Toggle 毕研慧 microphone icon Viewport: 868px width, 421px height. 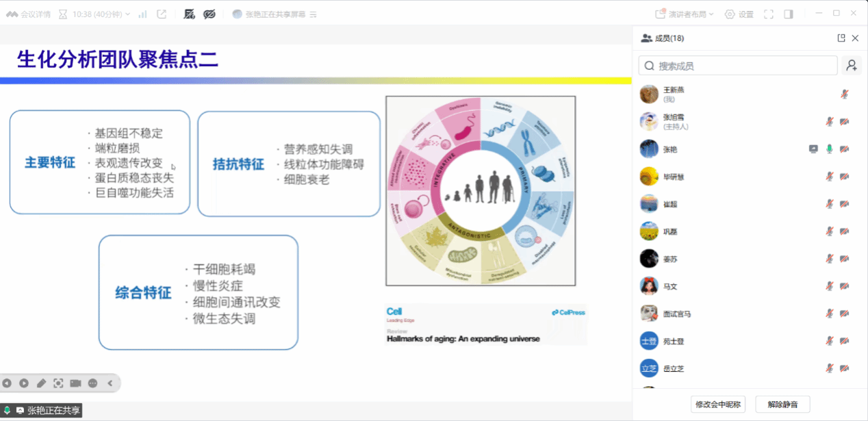(x=830, y=177)
